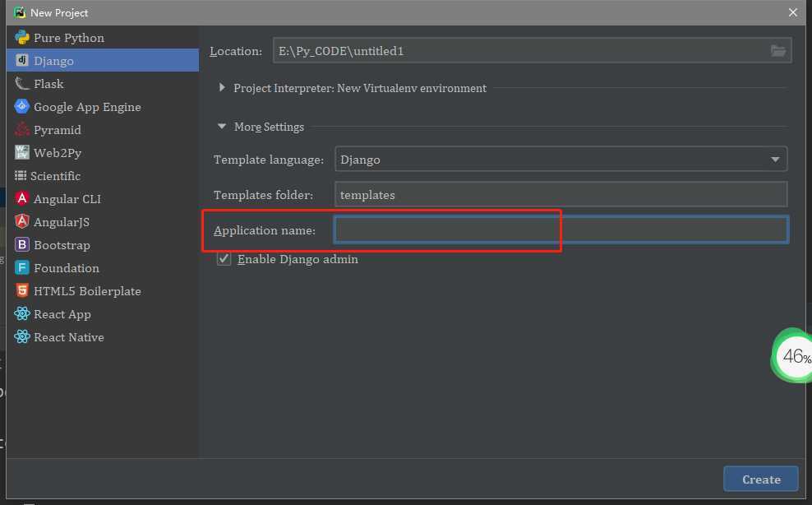Click the Pyramid project icon
812x505 pixels.
pos(21,129)
